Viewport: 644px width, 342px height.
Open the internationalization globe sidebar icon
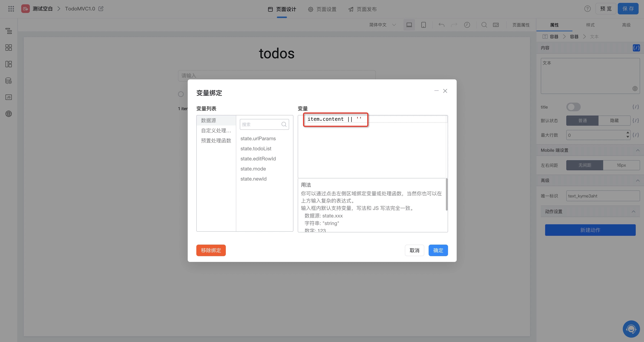pos(9,114)
